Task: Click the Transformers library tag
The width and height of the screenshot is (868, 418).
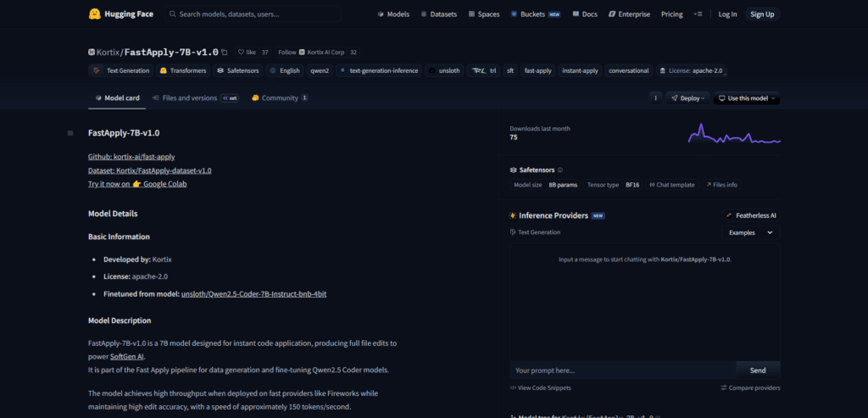Action: 183,70
